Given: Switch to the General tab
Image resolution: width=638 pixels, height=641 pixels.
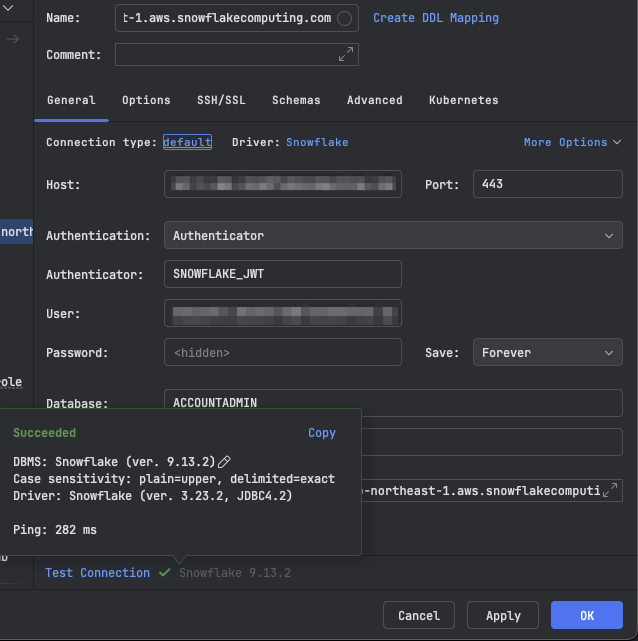Looking at the screenshot, I should (71, 100).
